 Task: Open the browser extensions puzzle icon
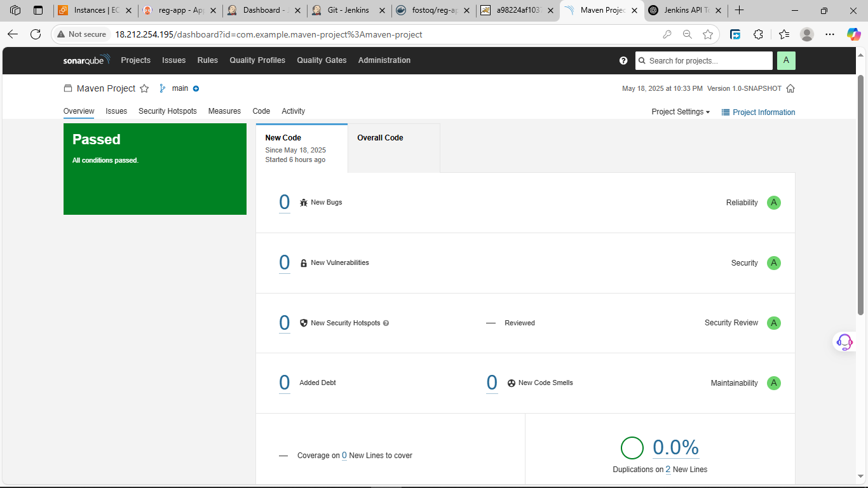point(758,34)
